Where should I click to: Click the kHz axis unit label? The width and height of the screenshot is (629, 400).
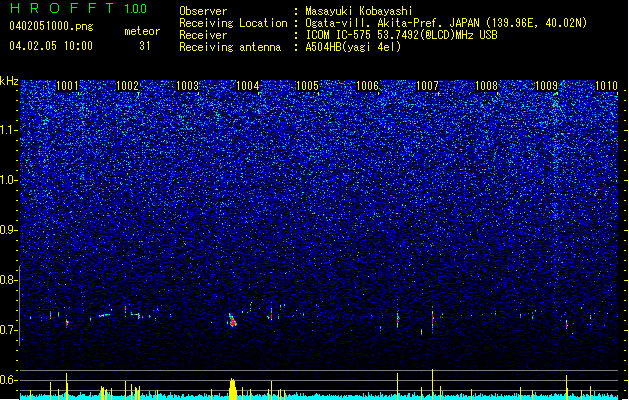9,81
